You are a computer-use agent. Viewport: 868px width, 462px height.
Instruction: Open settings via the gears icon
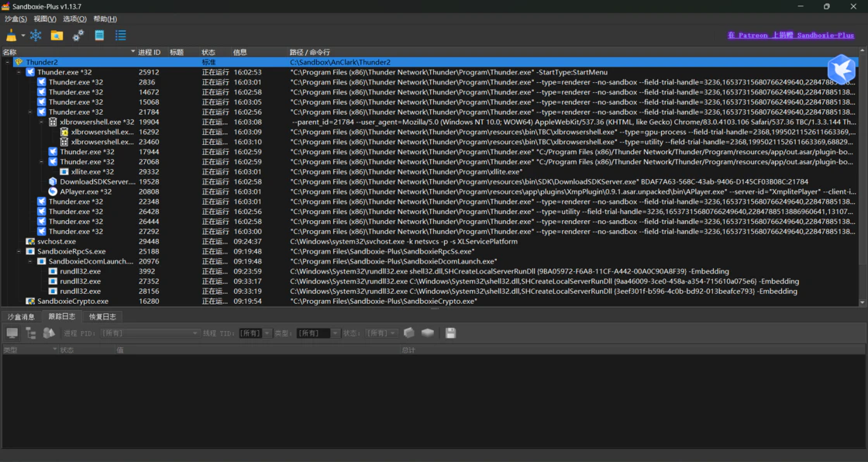coord(78,36)
